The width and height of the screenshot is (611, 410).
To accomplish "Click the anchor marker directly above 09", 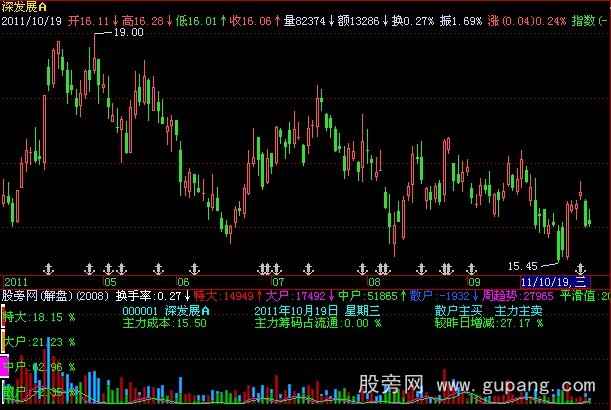I will tap(471, 269).
